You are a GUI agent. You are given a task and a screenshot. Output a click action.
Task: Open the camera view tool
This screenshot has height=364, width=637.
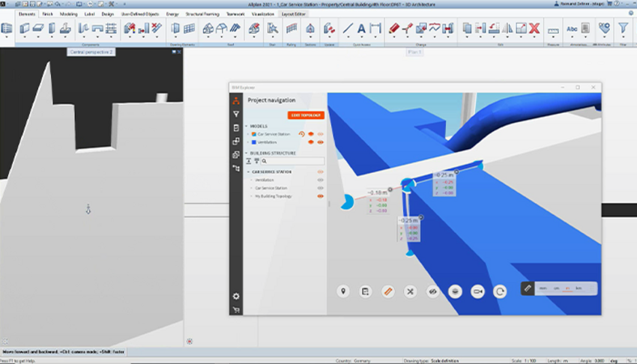(477, 291)
